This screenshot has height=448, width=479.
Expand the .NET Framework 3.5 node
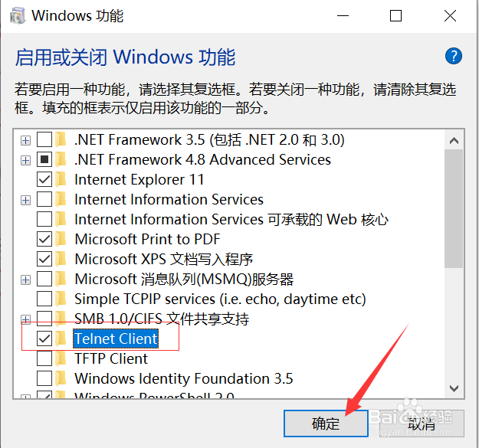tap(26, 140)
